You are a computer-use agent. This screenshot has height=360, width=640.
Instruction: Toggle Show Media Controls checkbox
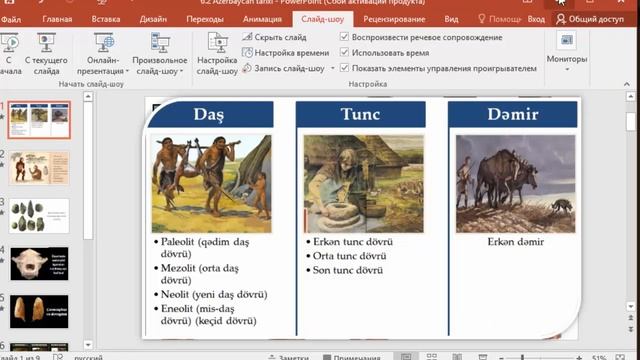(344, 68)
